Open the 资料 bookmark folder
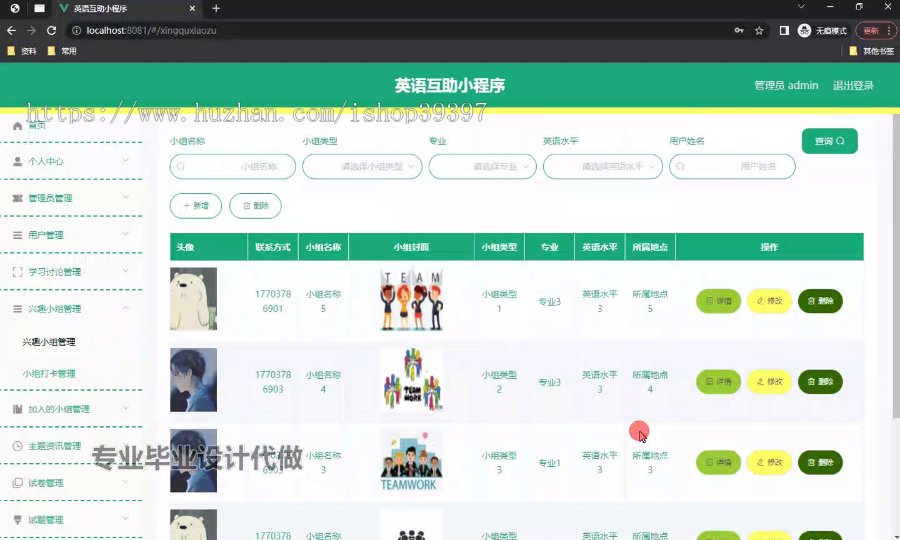This screenshot has width=900, height=540. click(x=22, y=51)
